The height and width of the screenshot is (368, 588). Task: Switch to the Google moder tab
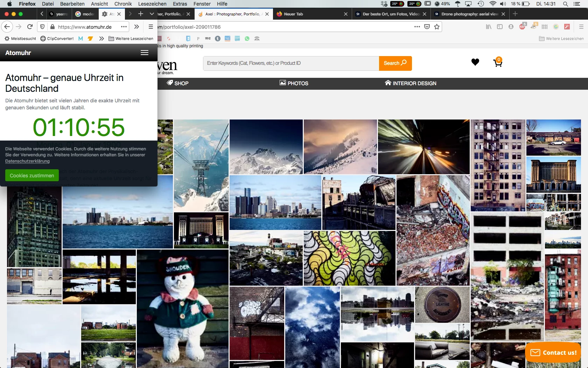[85, 14]
